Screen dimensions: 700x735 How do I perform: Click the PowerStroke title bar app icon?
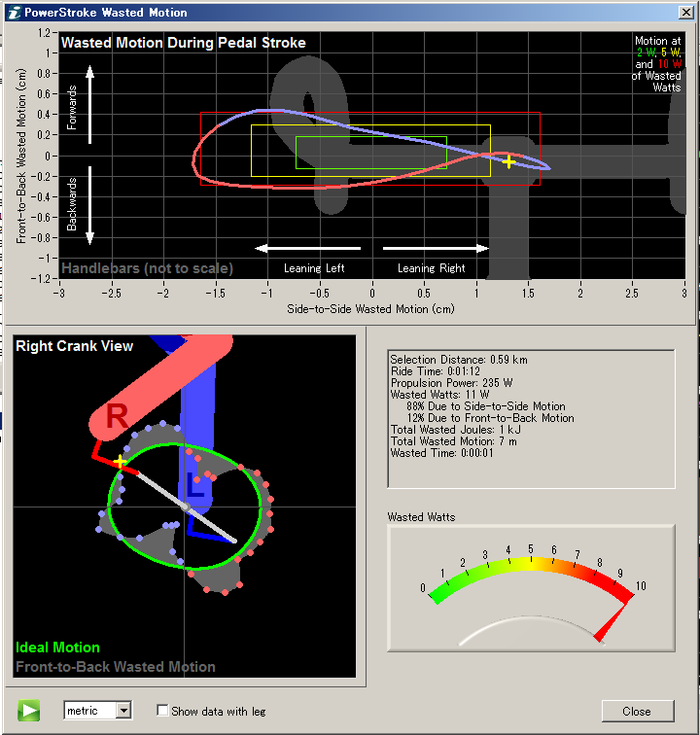(13, 12)
